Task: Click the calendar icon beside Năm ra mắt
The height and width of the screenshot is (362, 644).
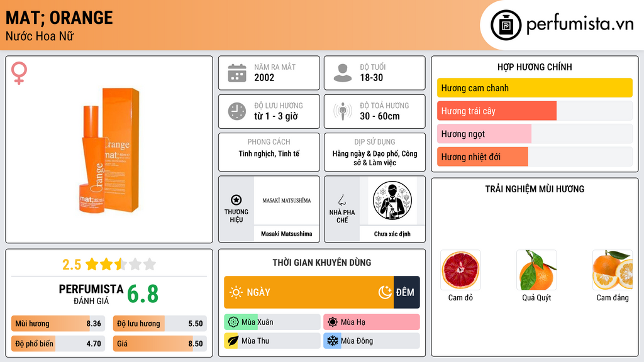Action: tap(237, 73)
